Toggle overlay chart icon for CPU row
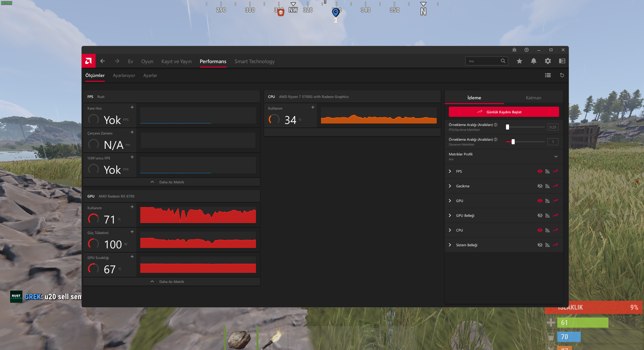Screen dimensions: 644x350 tap(548, 230)
